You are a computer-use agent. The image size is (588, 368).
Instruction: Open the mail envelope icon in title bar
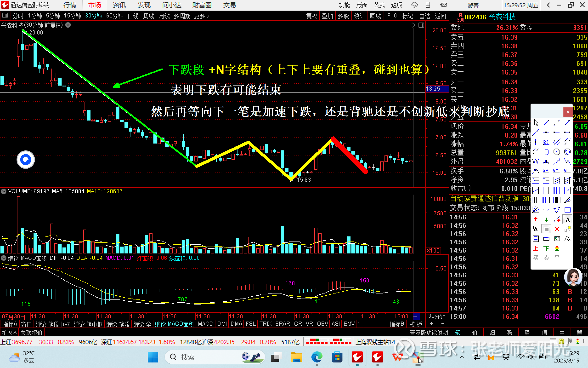[444, 5]
